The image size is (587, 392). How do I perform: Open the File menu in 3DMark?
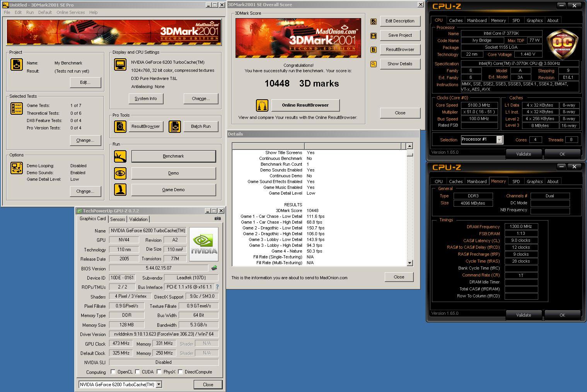pyautogui.click(x=7, y=12)
